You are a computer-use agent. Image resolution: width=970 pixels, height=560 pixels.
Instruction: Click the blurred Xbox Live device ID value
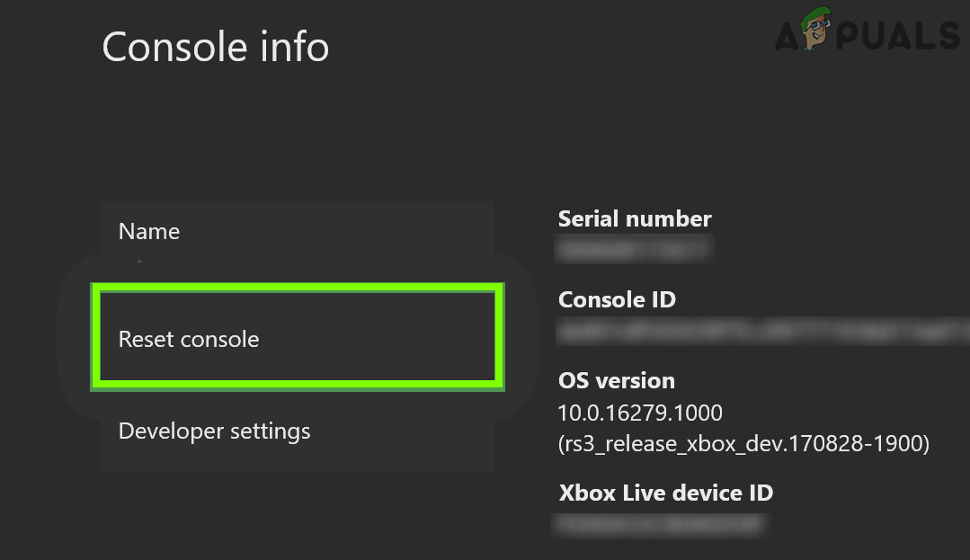point(661,524)
